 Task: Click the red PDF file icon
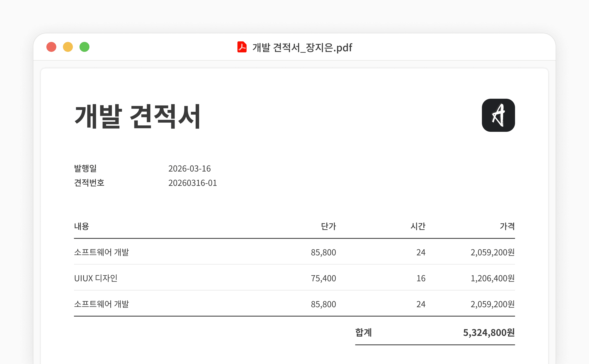click(242, 47)
